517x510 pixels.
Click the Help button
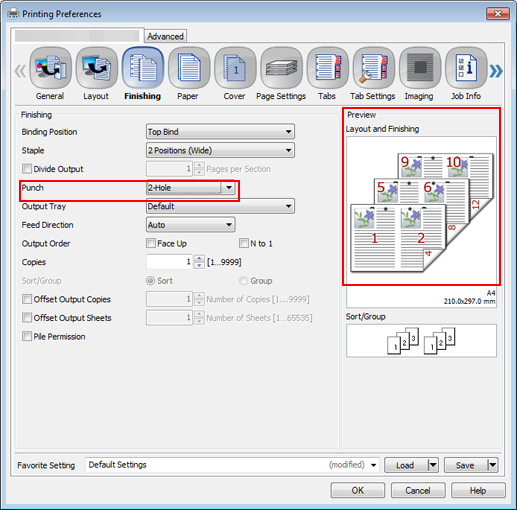point(478,490)
